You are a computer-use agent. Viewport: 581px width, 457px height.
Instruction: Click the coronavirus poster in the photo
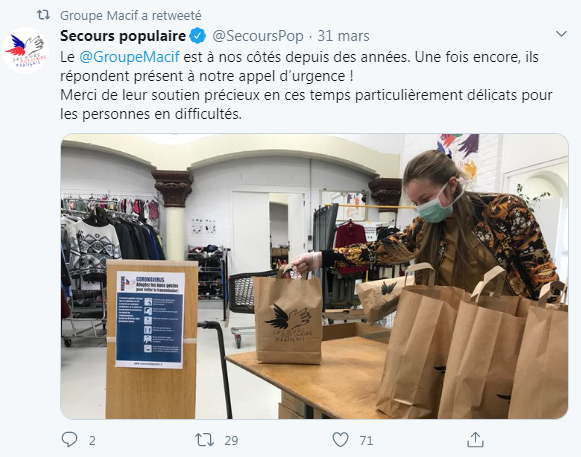pyautogui.click(x=150, y=319)
